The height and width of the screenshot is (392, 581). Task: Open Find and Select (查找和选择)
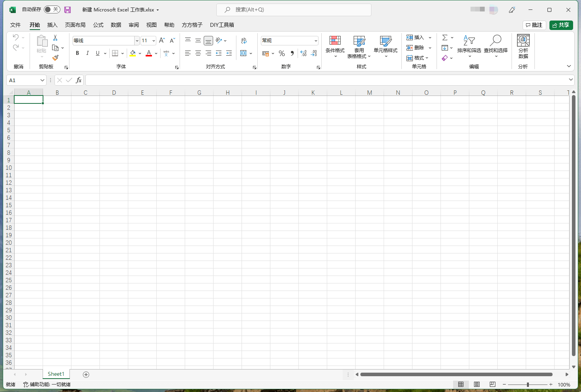pos(496,46)
